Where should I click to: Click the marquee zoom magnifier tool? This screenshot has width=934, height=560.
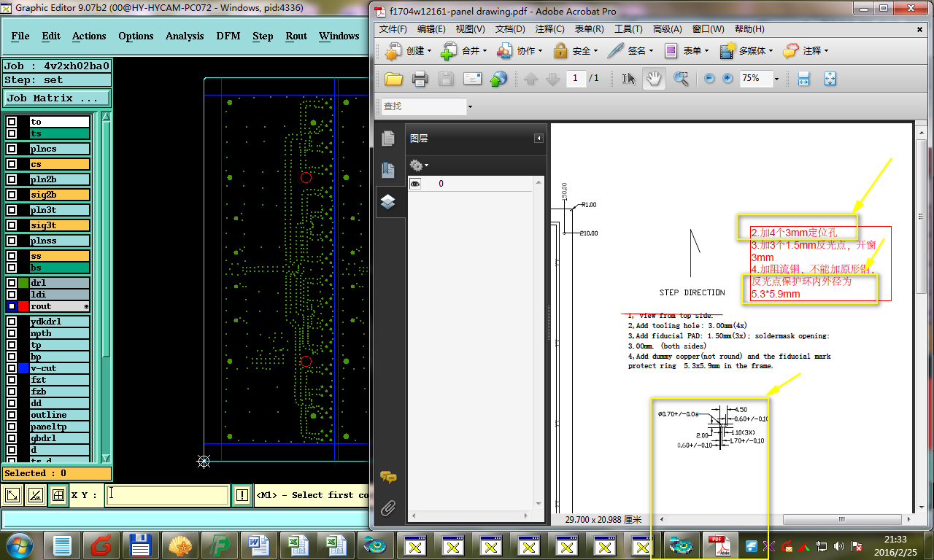click(681, 79)
